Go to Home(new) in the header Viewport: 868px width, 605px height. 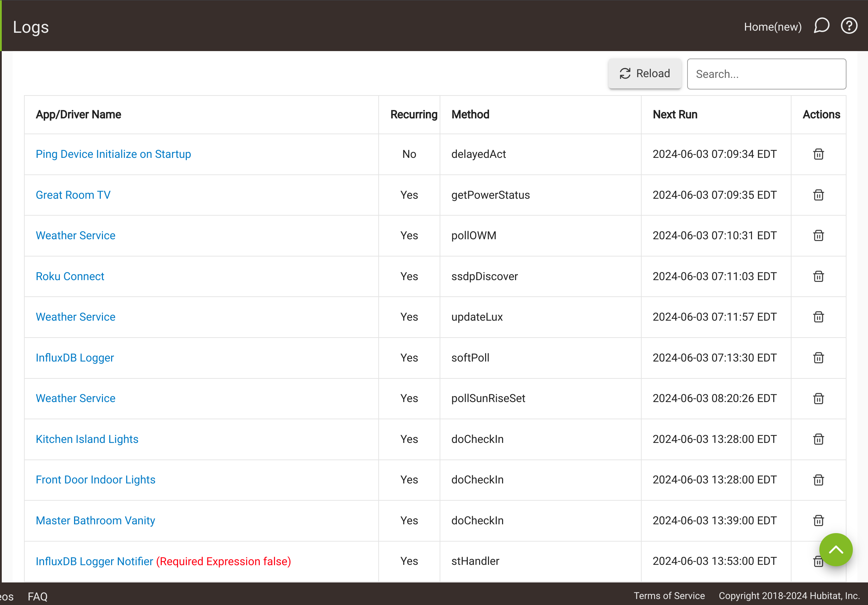772,27
